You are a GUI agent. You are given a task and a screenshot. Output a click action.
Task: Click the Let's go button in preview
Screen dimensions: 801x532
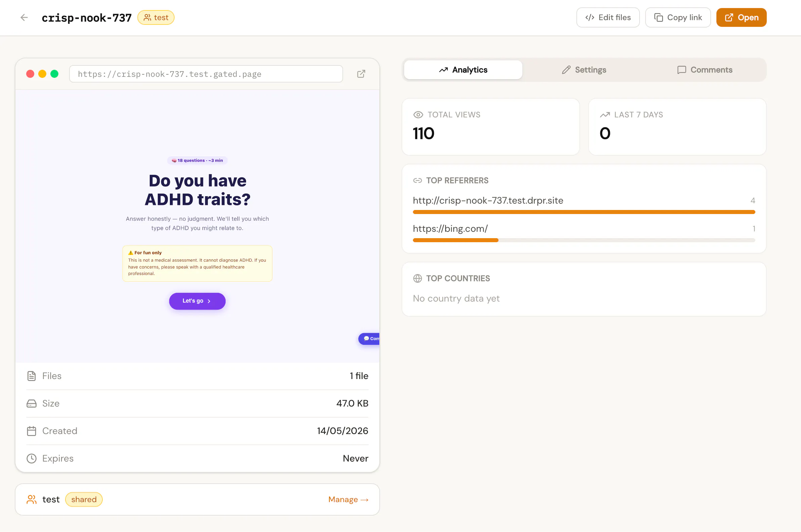pos(197,301)
